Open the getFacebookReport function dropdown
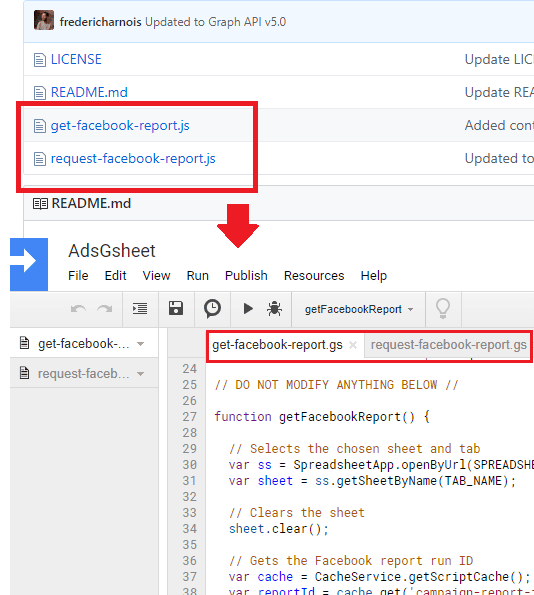 358,309
